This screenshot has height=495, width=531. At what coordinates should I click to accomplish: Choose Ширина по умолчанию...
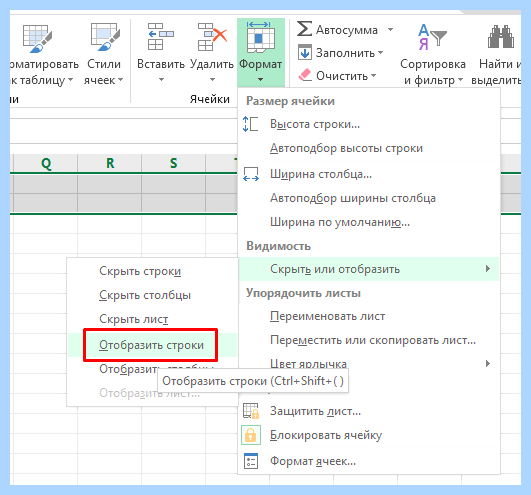369,222
